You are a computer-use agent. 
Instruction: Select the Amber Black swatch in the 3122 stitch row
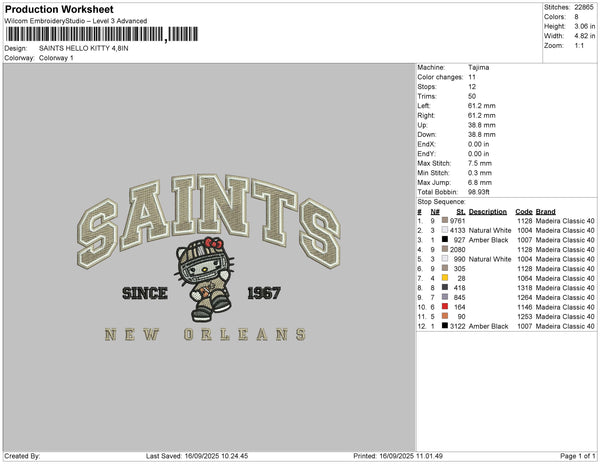point(445,326)
